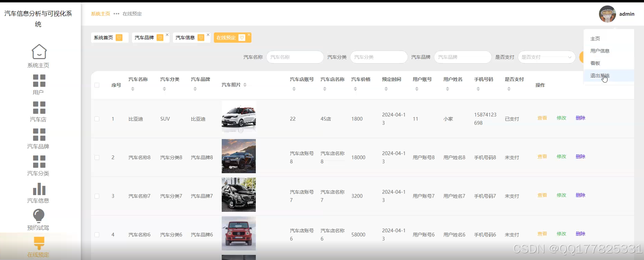This screenshot has height=260, width=644.
Task: Focus the 汽车名称 search field
Action: click(295, 57)
